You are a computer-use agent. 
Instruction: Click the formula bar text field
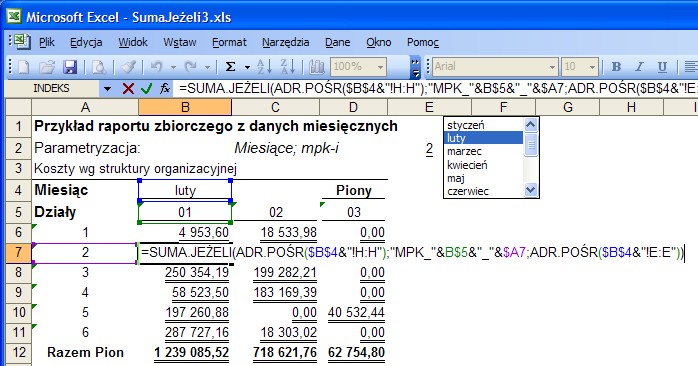436,89
